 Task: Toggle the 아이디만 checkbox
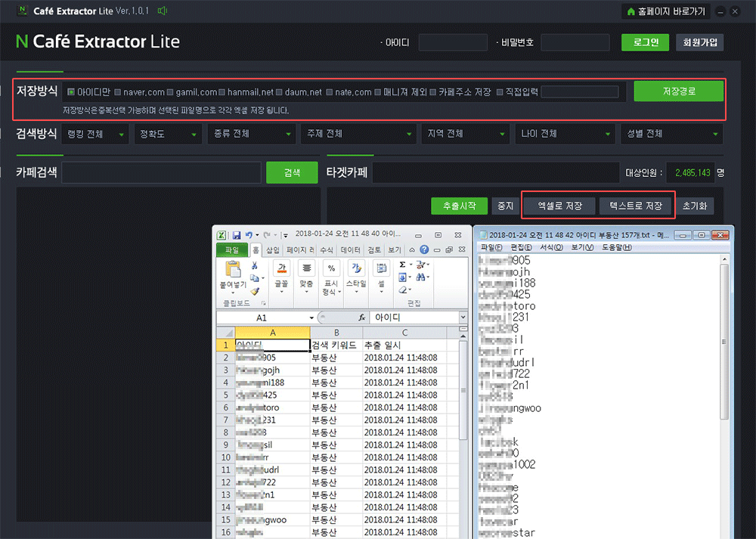(x=71, y=92)
